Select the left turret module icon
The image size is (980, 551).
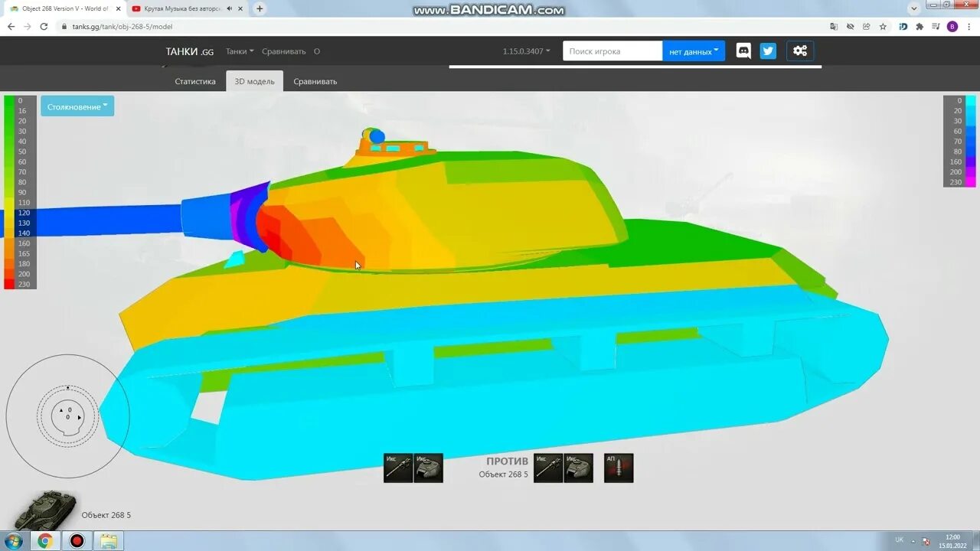pos(429,468)
